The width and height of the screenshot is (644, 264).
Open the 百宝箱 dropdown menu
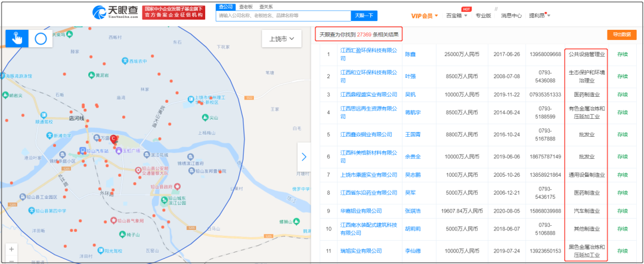[456, 16]
